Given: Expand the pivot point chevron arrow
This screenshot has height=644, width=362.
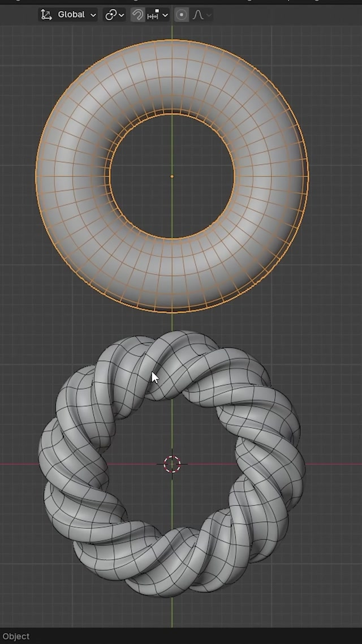Looking at the screenshot, I should pyautogui.click(x=122, y=15).
